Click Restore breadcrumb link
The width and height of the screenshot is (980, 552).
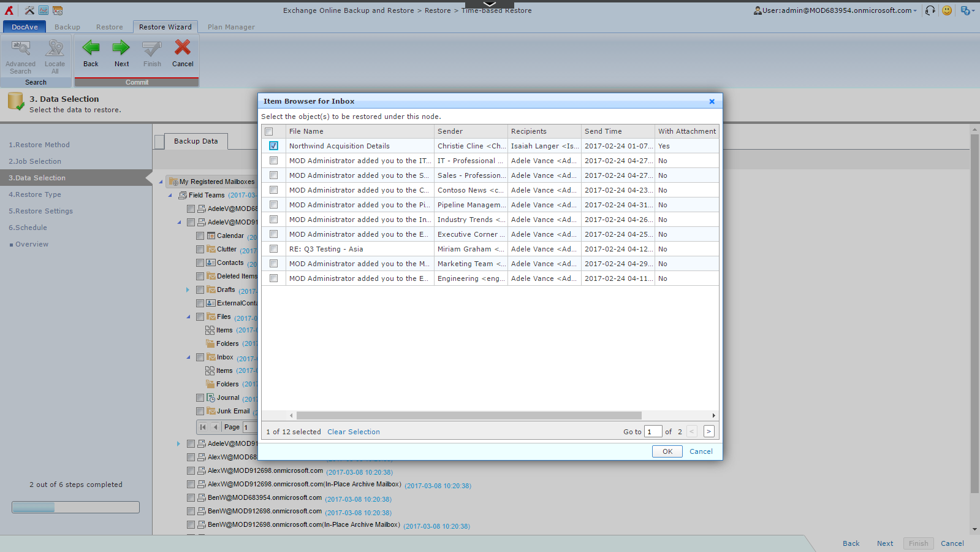pos(438,10)
